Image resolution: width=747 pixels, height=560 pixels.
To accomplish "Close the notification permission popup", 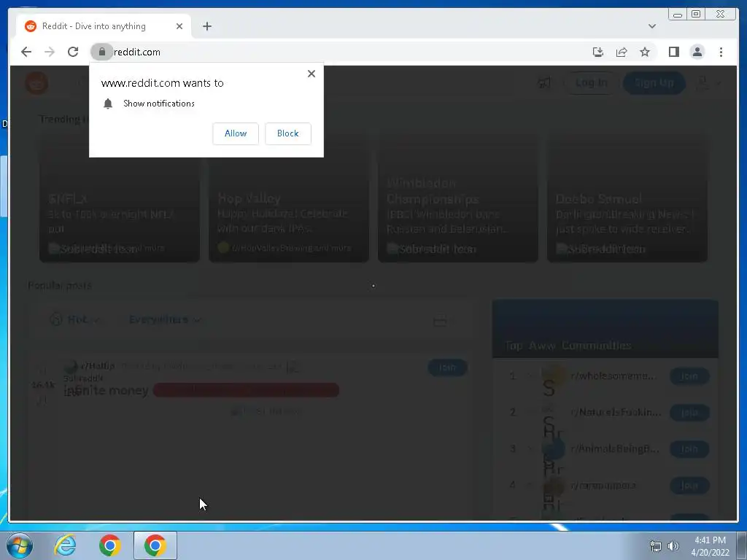I will (x=311, y=74).
